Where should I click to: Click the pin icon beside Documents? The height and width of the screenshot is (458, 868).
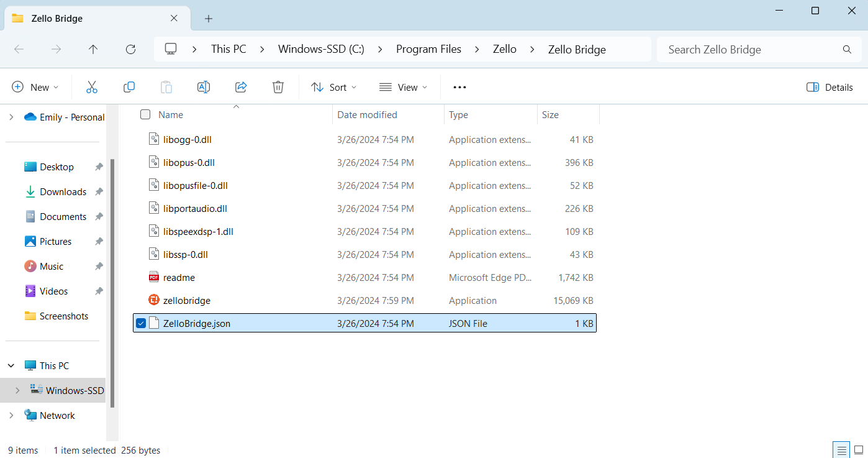point(99,216)
